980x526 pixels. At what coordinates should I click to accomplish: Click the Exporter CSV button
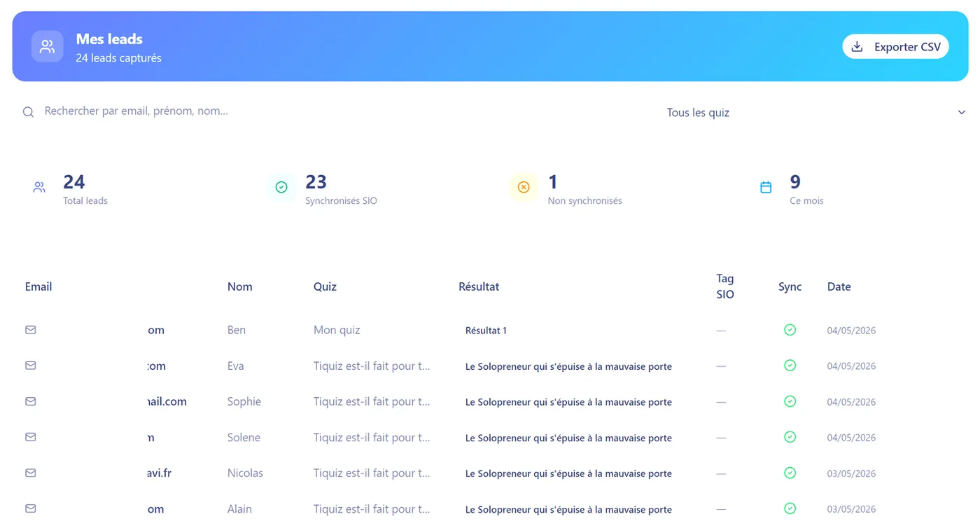coord(895,47)
